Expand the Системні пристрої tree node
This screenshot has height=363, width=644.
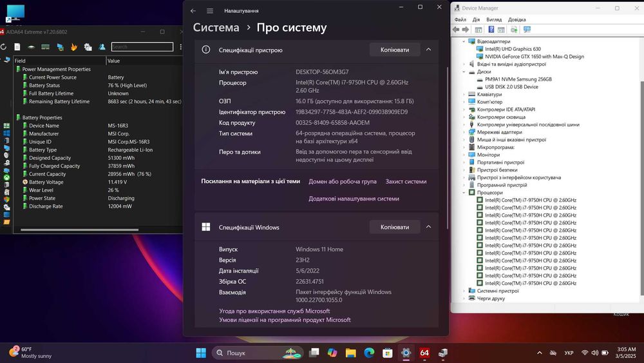464,291
